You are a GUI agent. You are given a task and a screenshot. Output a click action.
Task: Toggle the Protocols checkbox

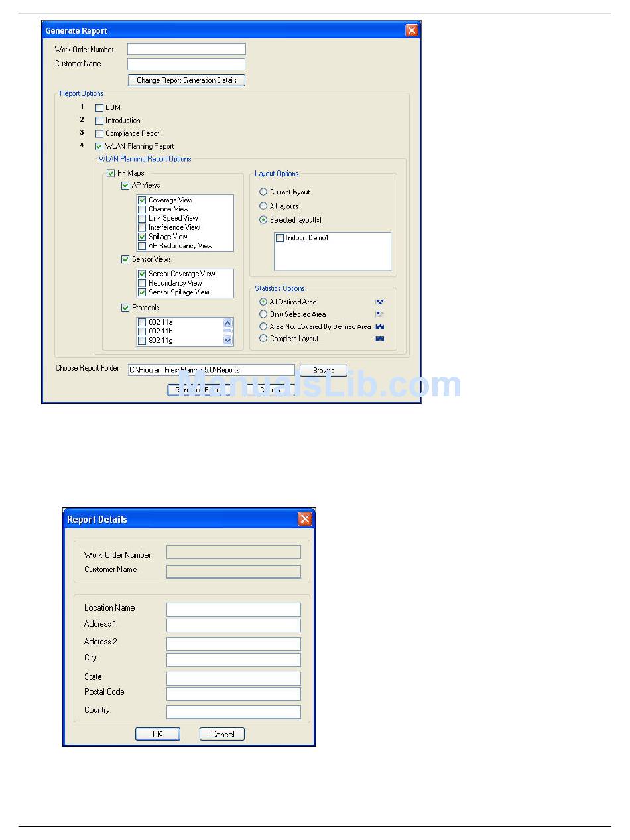pyautogui.click(x=125, y=308)
